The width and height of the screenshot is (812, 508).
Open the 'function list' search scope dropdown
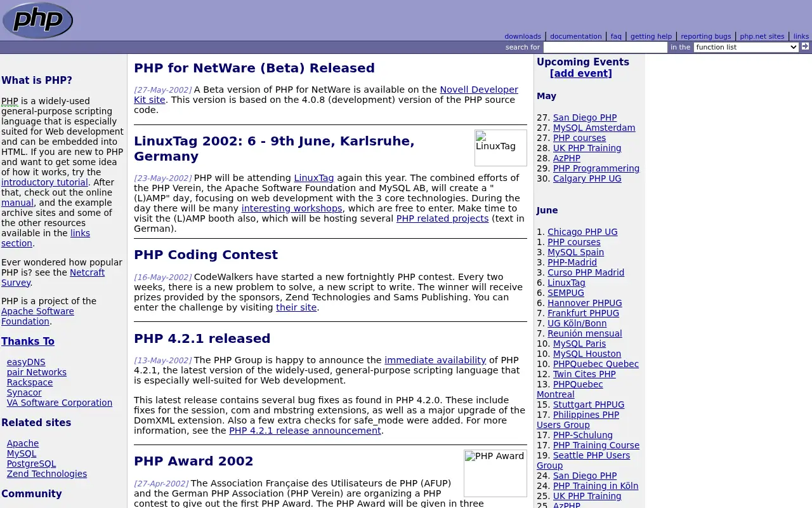point(746,47)
